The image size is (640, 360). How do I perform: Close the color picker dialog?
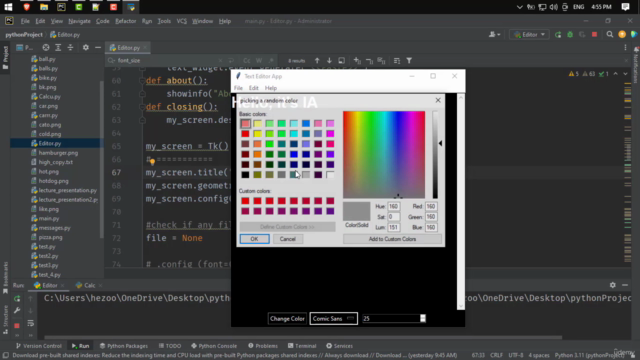click(438, 100)
